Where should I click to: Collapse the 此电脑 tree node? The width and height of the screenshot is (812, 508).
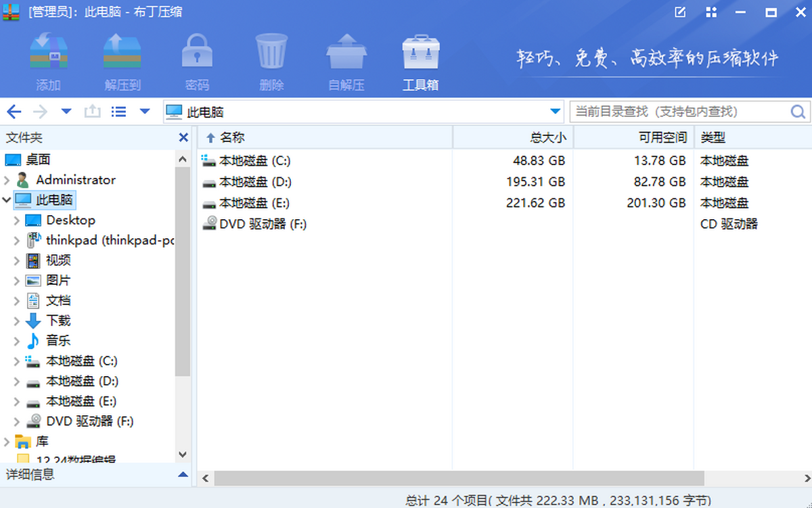click(7, 200)
